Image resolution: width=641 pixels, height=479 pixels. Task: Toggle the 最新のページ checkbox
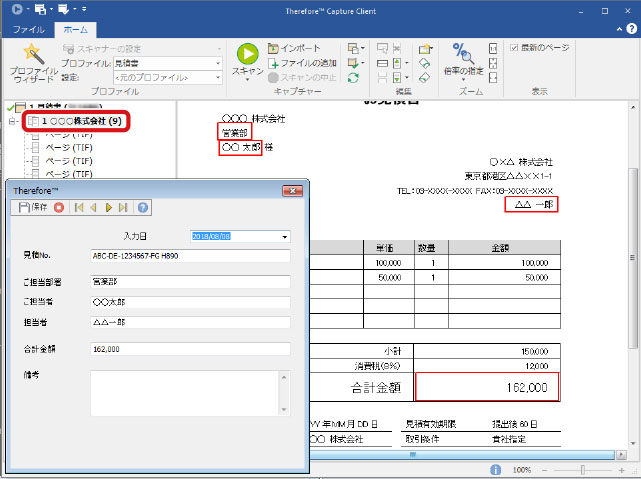coord(514,47)
